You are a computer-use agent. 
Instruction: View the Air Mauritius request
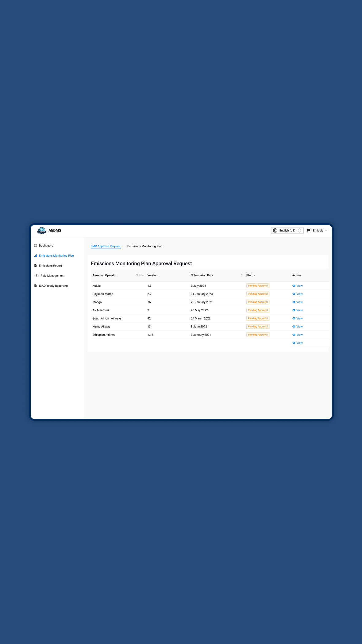click(x=298, y=310)
